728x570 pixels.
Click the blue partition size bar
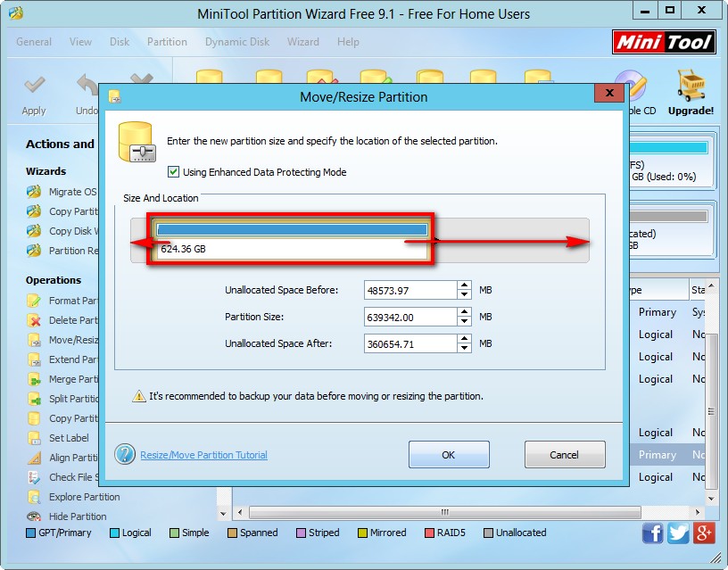tap(292, 230)
